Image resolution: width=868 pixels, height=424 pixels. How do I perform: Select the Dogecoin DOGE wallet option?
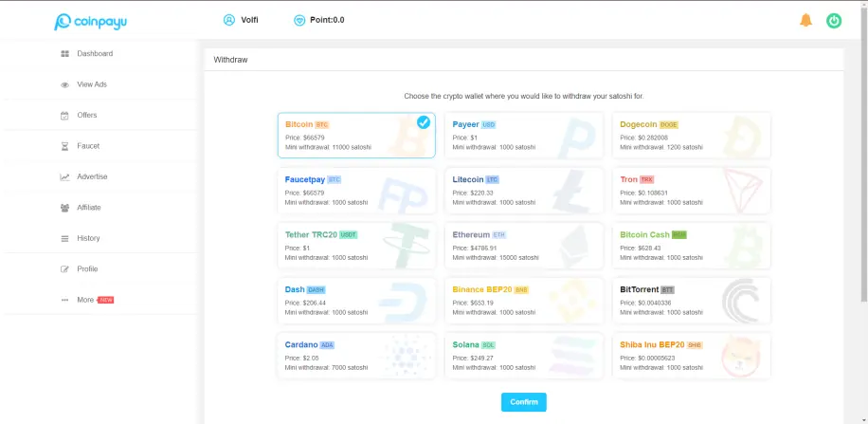692,136
